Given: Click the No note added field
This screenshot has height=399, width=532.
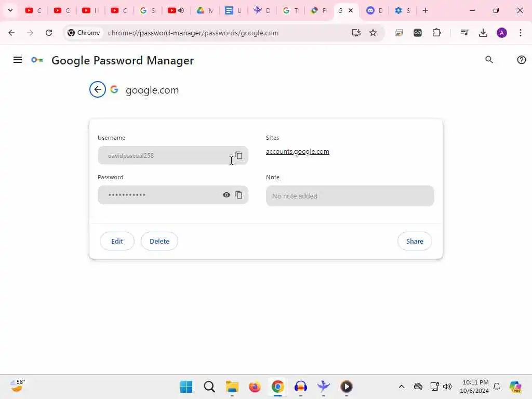Looking at the screenshot, I should (350, 196).
